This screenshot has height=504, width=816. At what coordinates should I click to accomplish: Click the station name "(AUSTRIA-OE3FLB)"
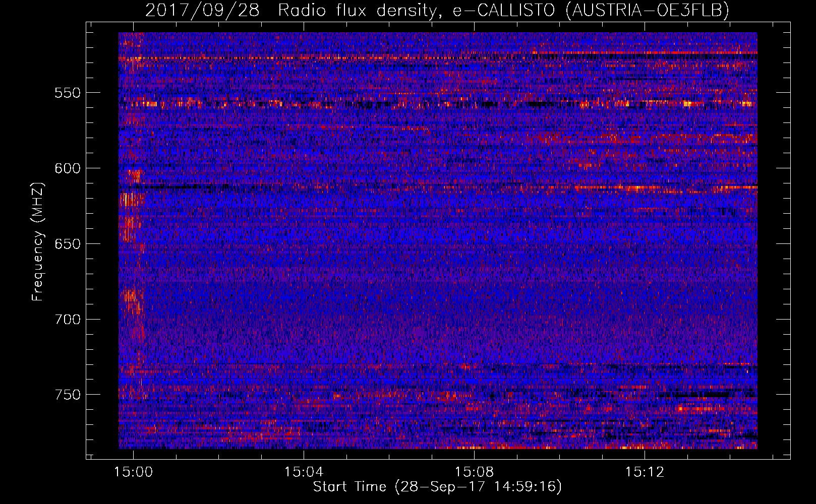pyautogui.click(x=647, y=10)
